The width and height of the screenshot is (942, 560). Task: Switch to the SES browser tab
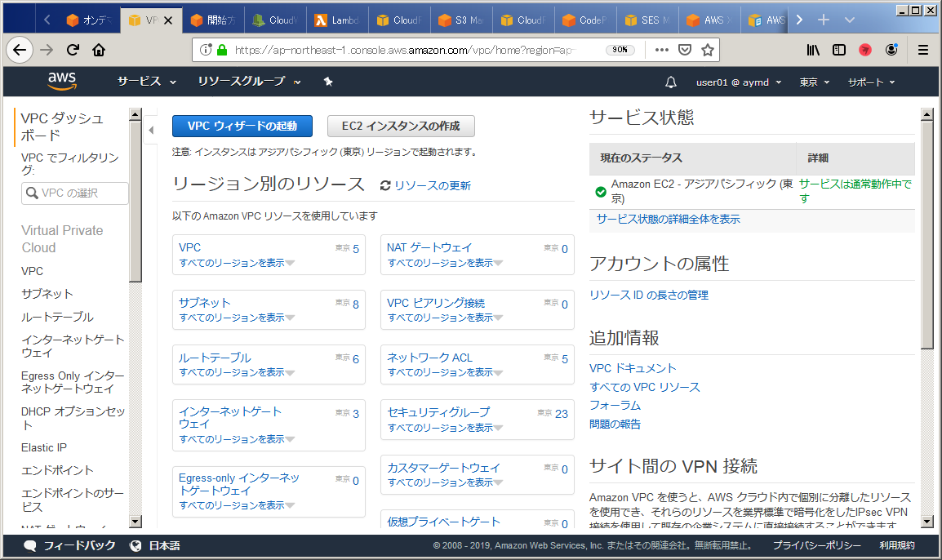point(647,20)
